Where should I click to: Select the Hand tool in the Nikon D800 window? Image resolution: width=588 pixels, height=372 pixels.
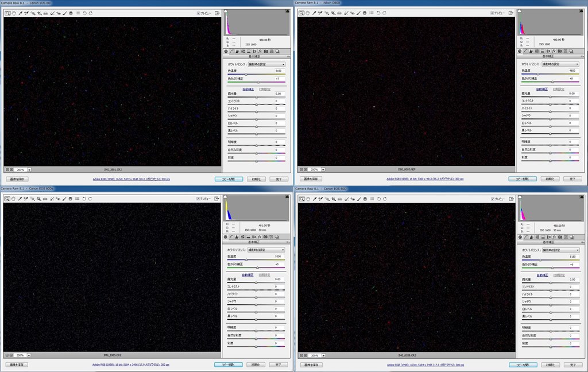pyautogui.click(x=307, y=13)
